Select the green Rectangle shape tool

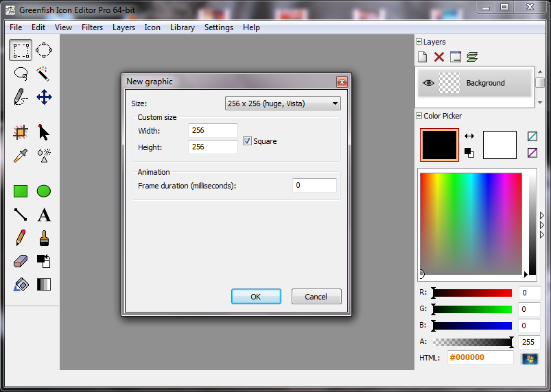[x=21, y=191]
